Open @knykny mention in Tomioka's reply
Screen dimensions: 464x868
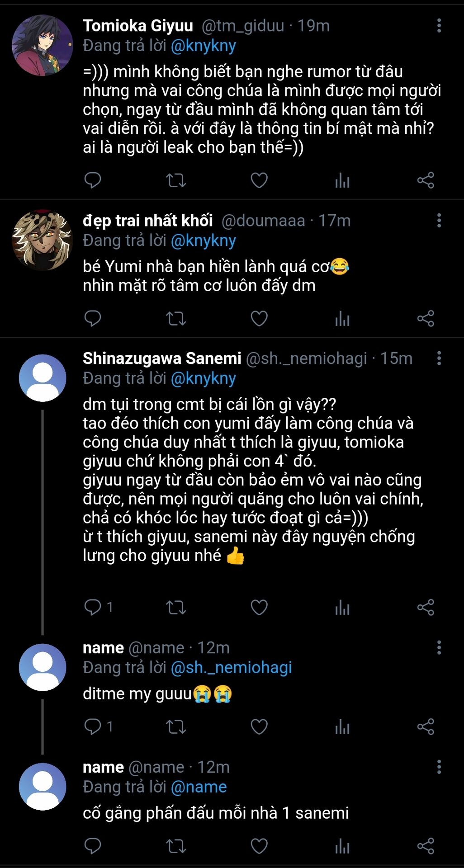(204, 46)
